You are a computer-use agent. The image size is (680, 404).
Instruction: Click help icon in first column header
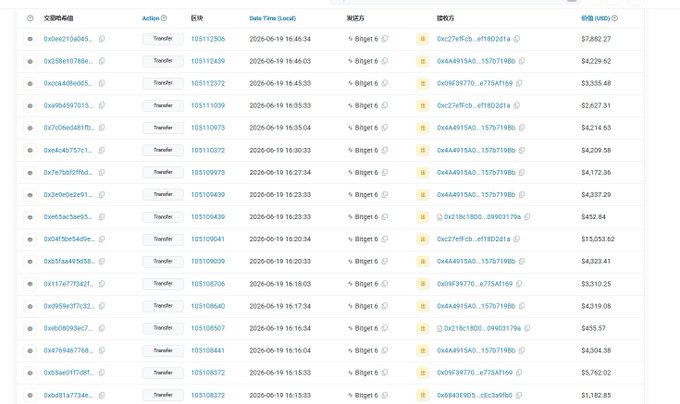pos(30,18)
